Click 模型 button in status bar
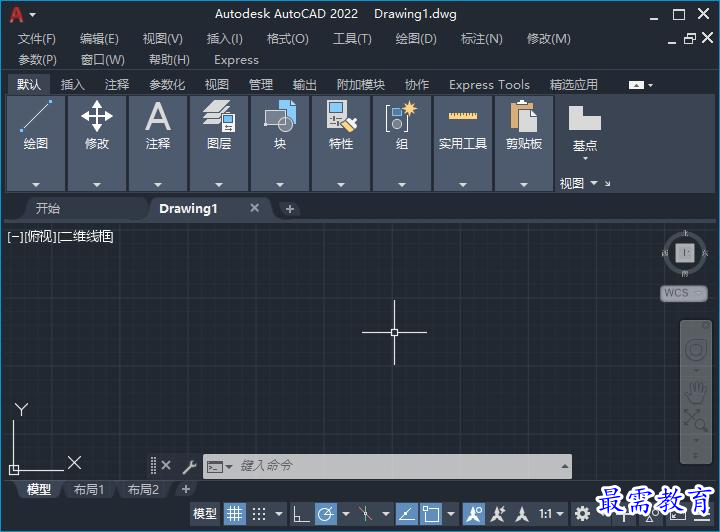The width and height of the screenshot is (720, 532). [x=205, y=513]
